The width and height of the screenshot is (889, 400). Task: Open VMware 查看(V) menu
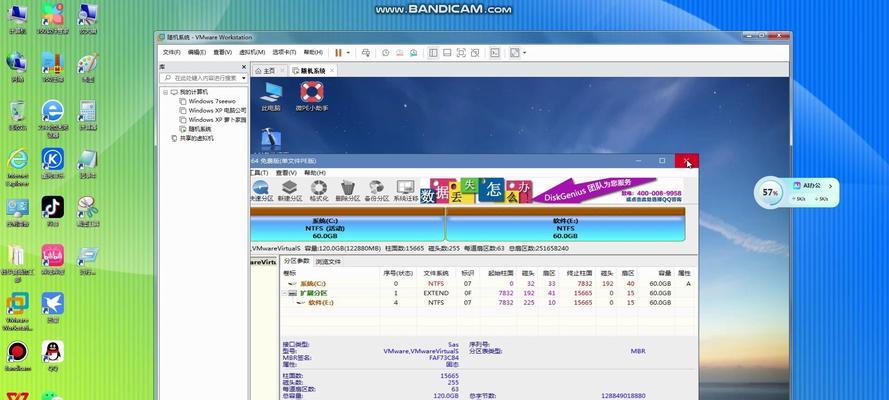pyautogui.click(x=222, y=52)
